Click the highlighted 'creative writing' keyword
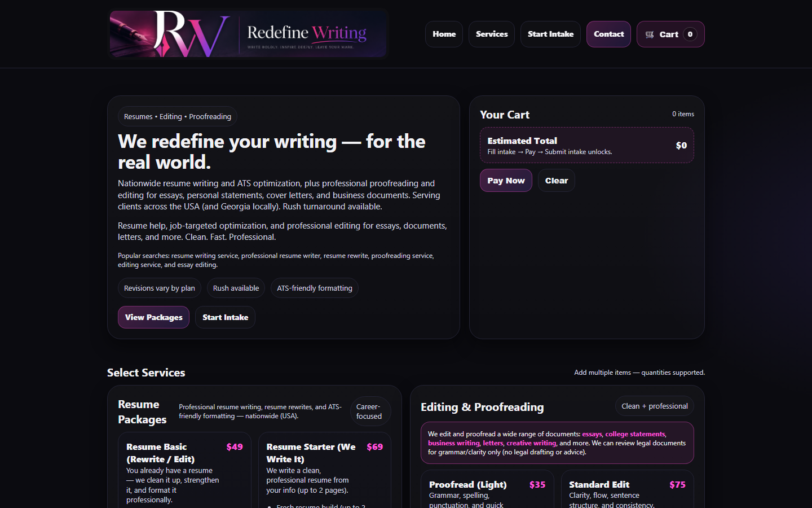The width and height of the screenshot is (812, 508). [531, 443]
